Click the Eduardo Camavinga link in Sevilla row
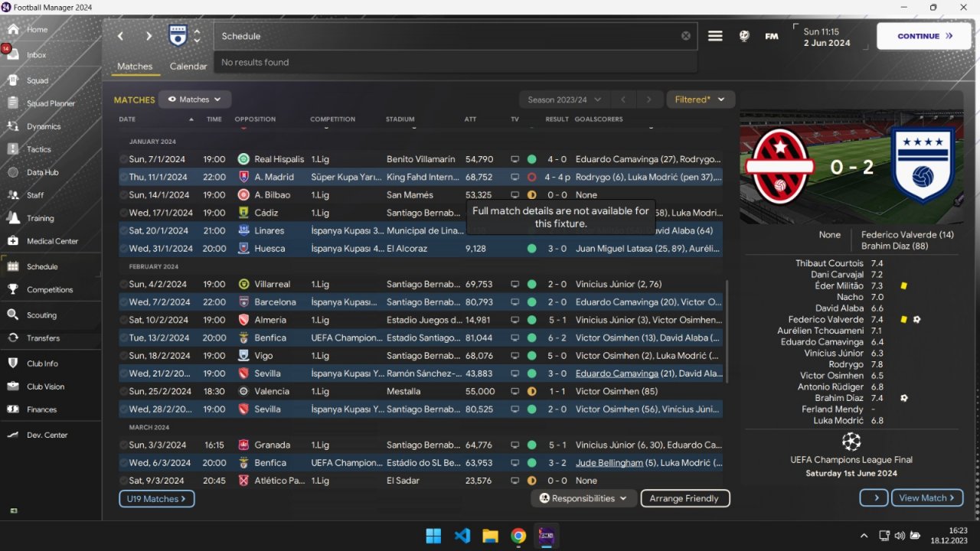The image size is (980, 551). coord(616,373)
